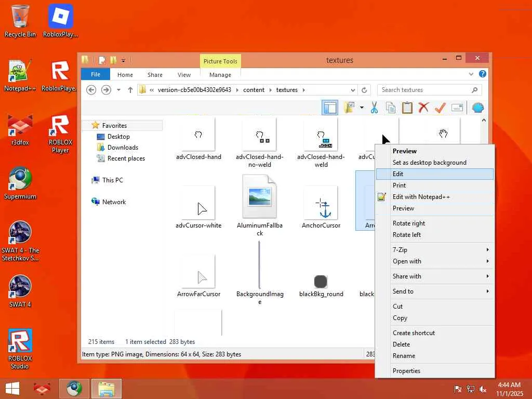Screen dimensions: 532x399
Task: Click the muted volume tray icon
Action: 483,389
